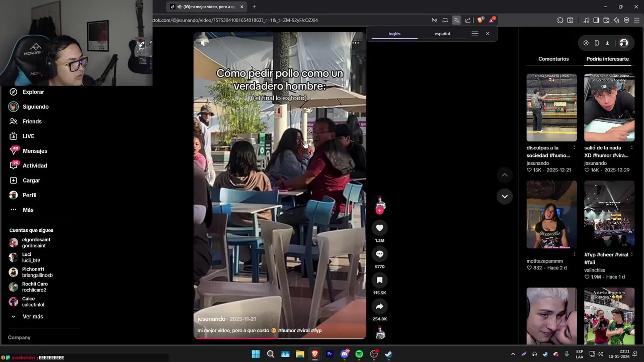The width and height of the screenshot is (644, 362).
Task: Expand Ver más followed accounts
Action: click(x=27, y=317)
